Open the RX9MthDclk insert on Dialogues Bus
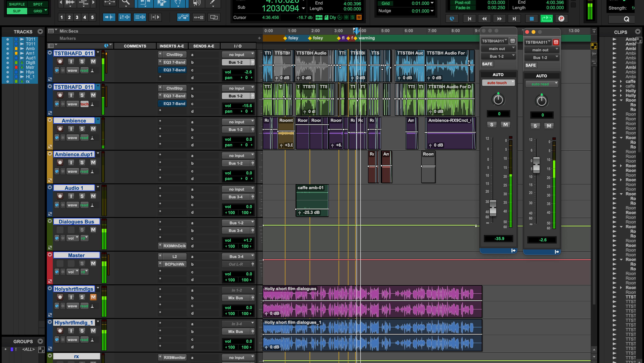 174,246
